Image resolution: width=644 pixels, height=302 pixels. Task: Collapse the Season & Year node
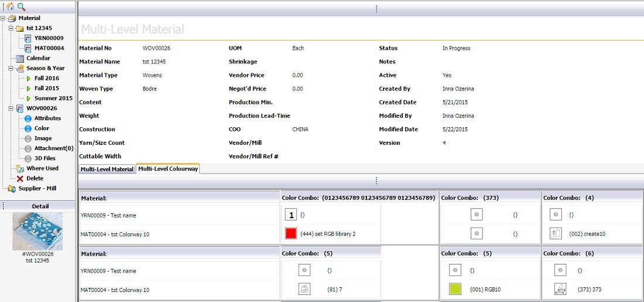[11, 69]
